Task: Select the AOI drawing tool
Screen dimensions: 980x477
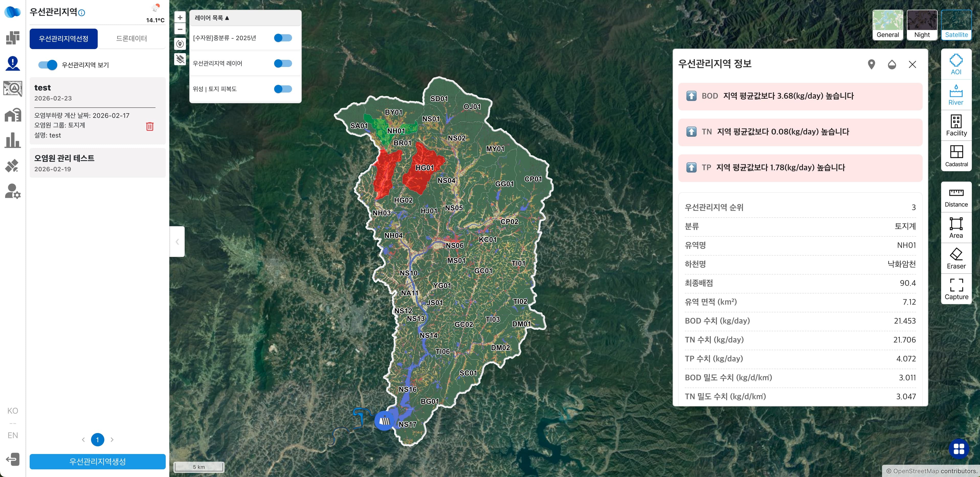Action: 956,64
